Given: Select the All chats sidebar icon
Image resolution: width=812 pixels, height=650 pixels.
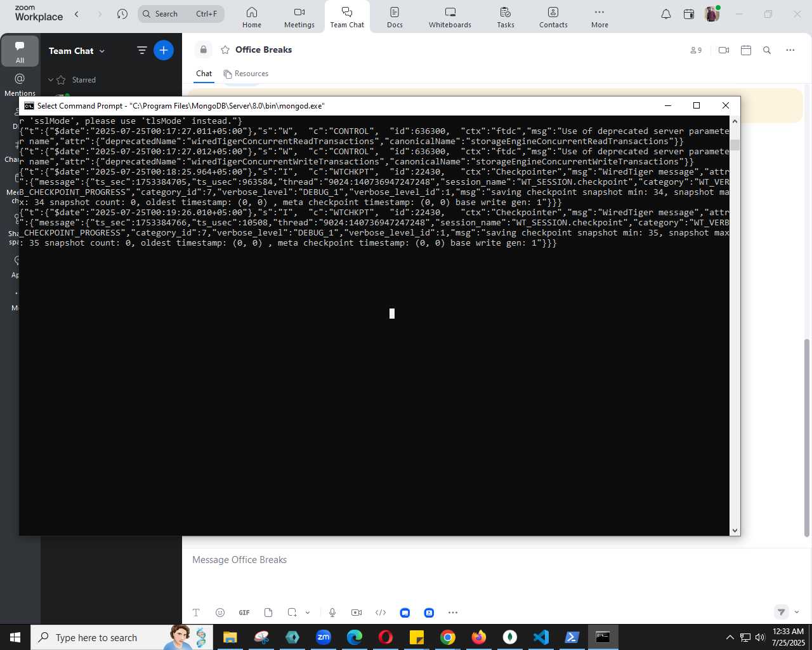Looking at the screenshot, I should pyautogui.click(x=20, y=51).
